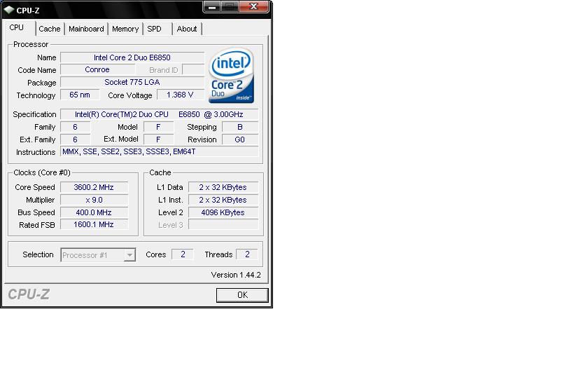The image size is (588, 368).
Task: Click the Cores count value
Action: click(x=183, y=254)
